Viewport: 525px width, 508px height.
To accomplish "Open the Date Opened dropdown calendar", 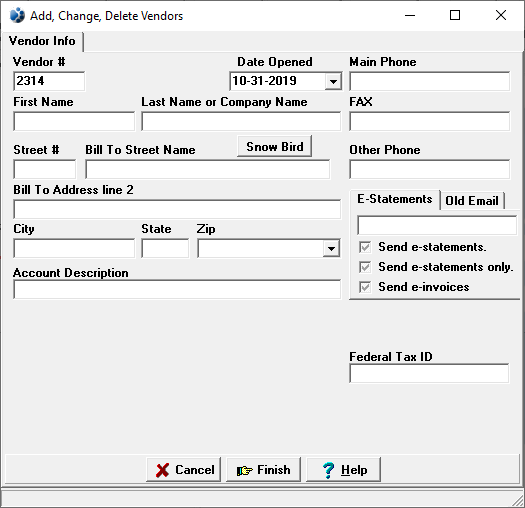I will [333, 81].
